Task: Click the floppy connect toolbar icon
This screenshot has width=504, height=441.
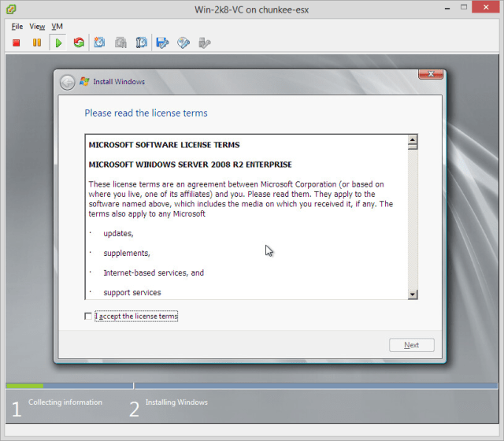Action: (162, 43)
